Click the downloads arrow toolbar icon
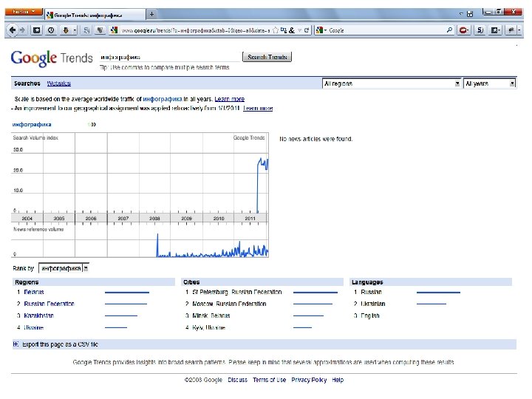 pos(66,30)
